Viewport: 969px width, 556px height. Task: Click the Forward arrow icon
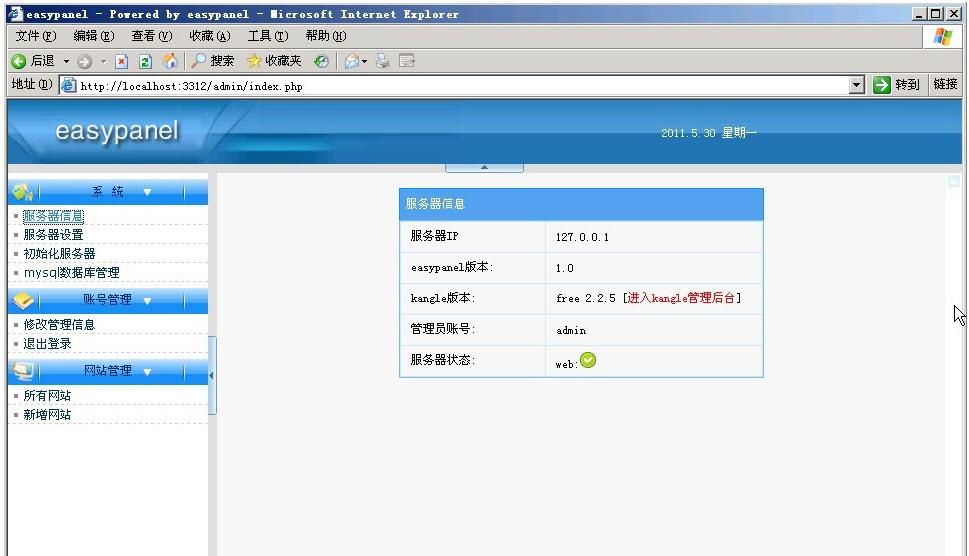[x=85, y=61]
